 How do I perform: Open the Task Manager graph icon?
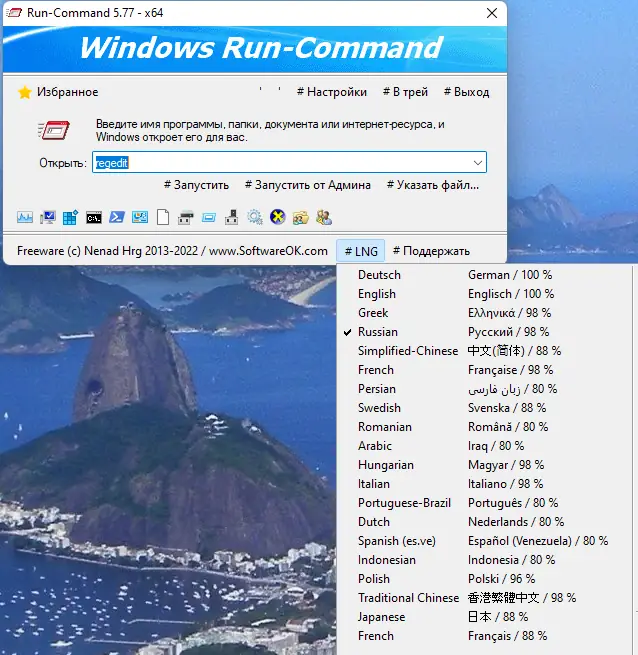pos(25,217)
